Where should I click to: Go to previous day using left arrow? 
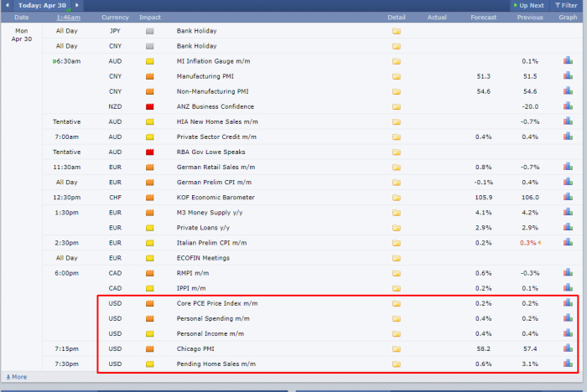click(x=7, y=5)
